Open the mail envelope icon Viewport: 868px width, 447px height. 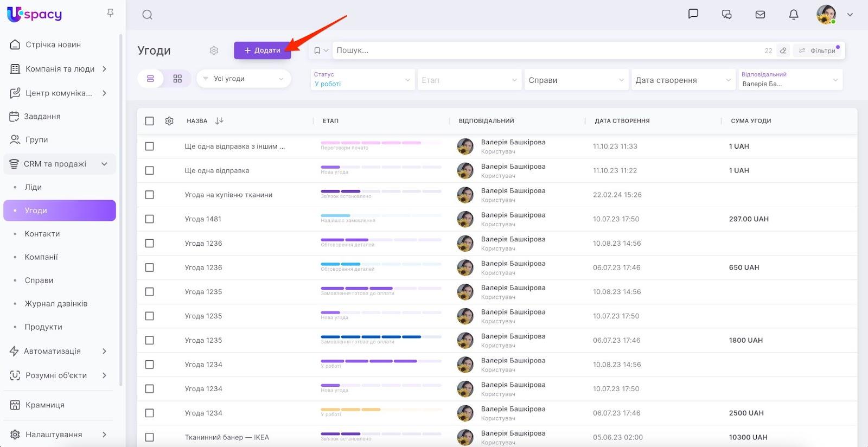(760, 15)
